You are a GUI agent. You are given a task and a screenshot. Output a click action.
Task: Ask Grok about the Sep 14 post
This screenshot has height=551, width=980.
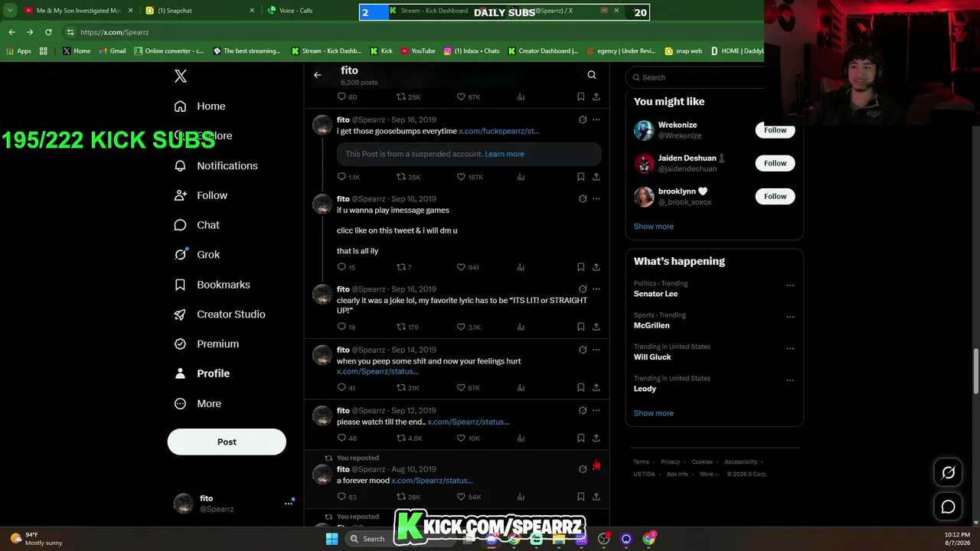(583, 350)
